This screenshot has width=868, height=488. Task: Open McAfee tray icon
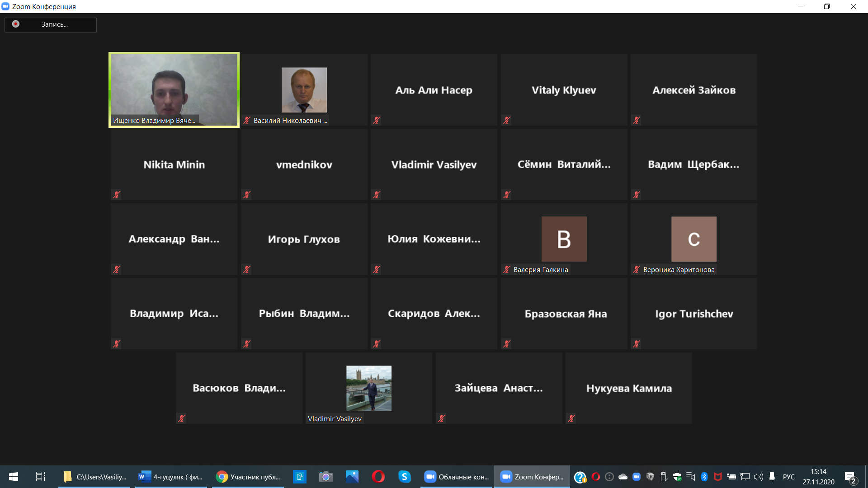(x=717, y=477)
